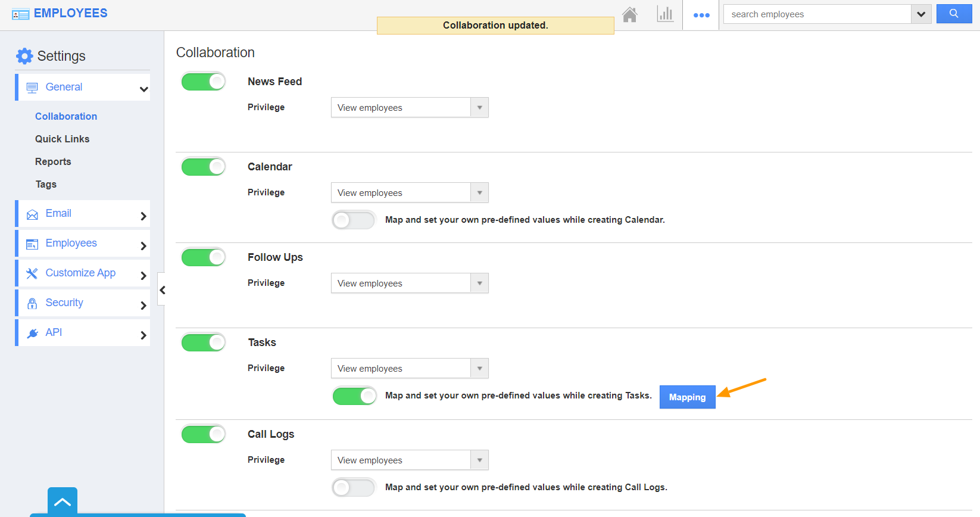The width and height of the screenshot is (980, 517).
Task: Click the Employees app logo icon
Action: click(20, 14)
